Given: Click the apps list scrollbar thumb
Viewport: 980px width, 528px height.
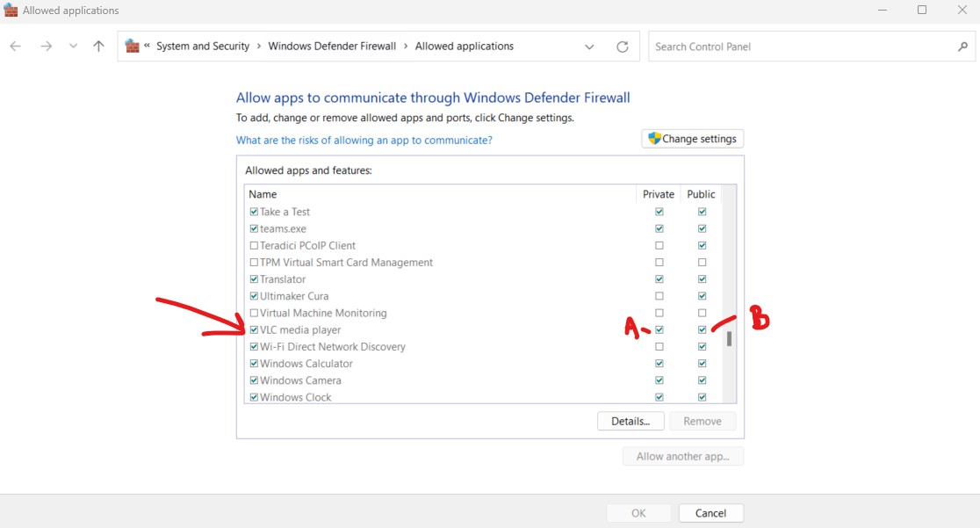Looking at the screenshot, I should coord(729,338).
